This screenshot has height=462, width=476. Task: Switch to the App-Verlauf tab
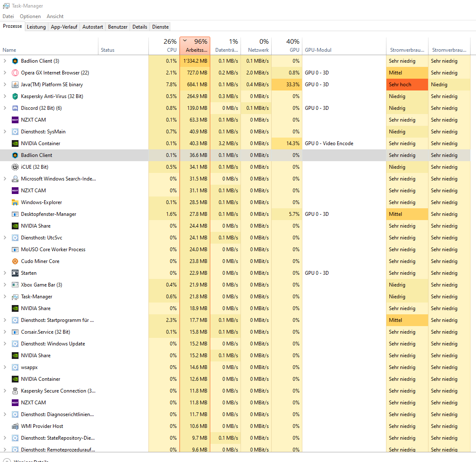tap(64, 27)
